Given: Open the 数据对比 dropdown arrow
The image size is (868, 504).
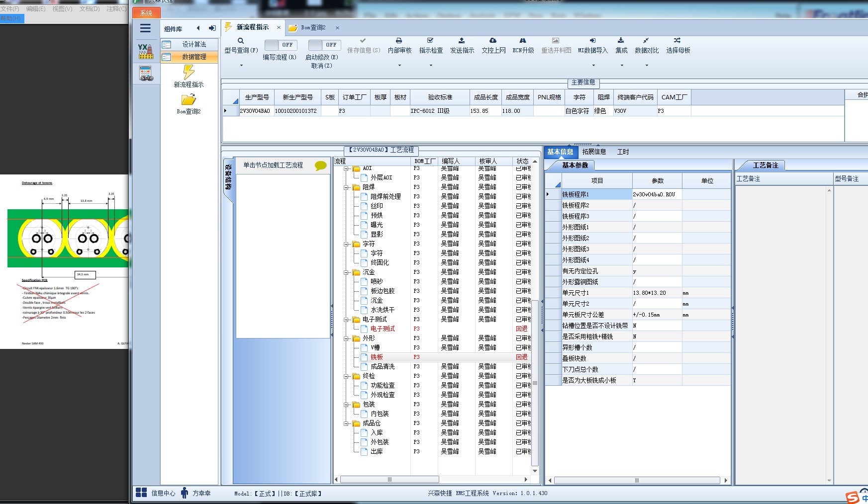Looking at the screenshot, I should pos(647,66).
